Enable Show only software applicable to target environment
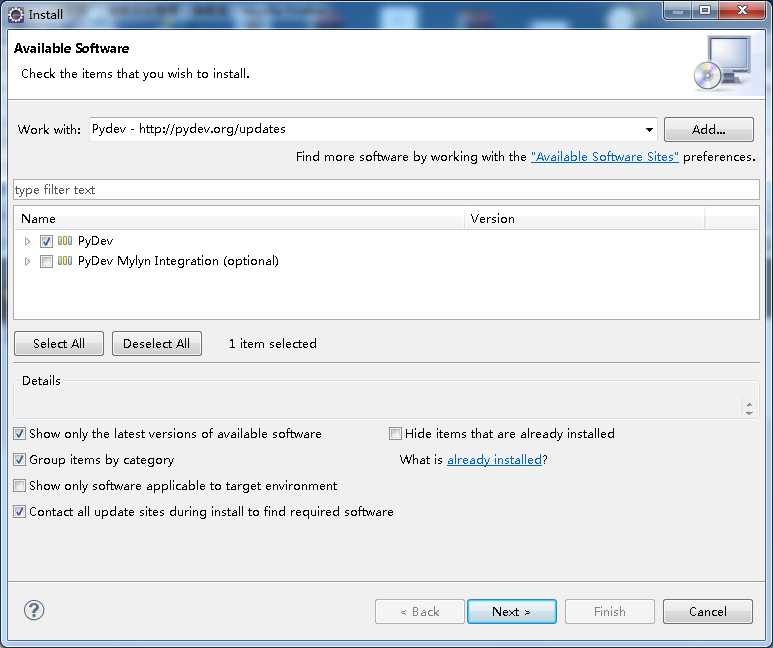 19,486
